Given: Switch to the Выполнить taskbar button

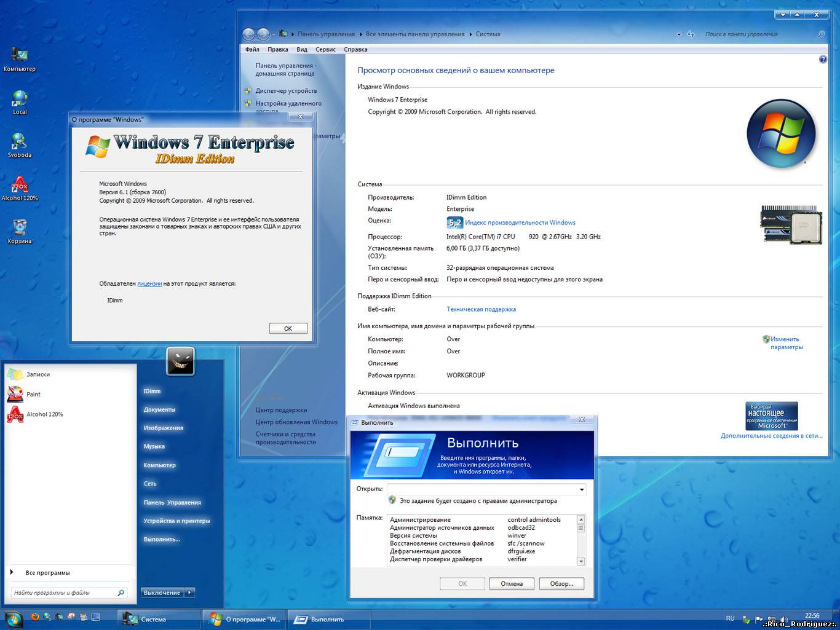Looking at the screenshot, I should [329, 619].
